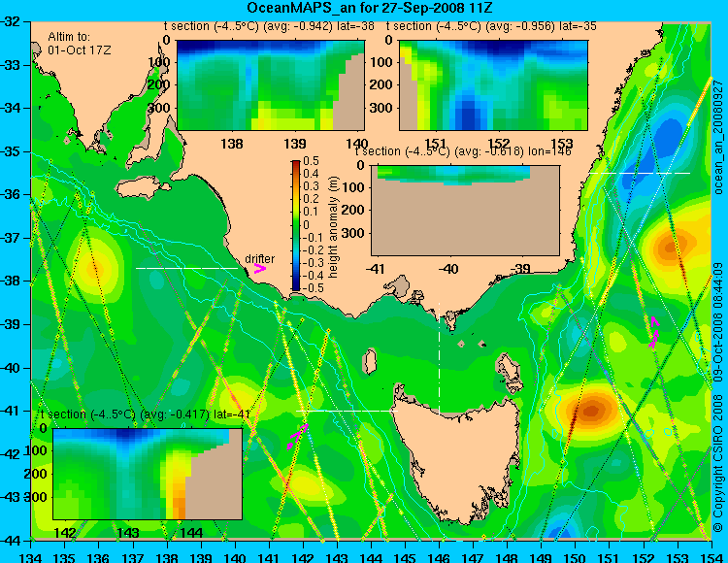Click the magenta drifter track west of Tasmania

point(297,436)
